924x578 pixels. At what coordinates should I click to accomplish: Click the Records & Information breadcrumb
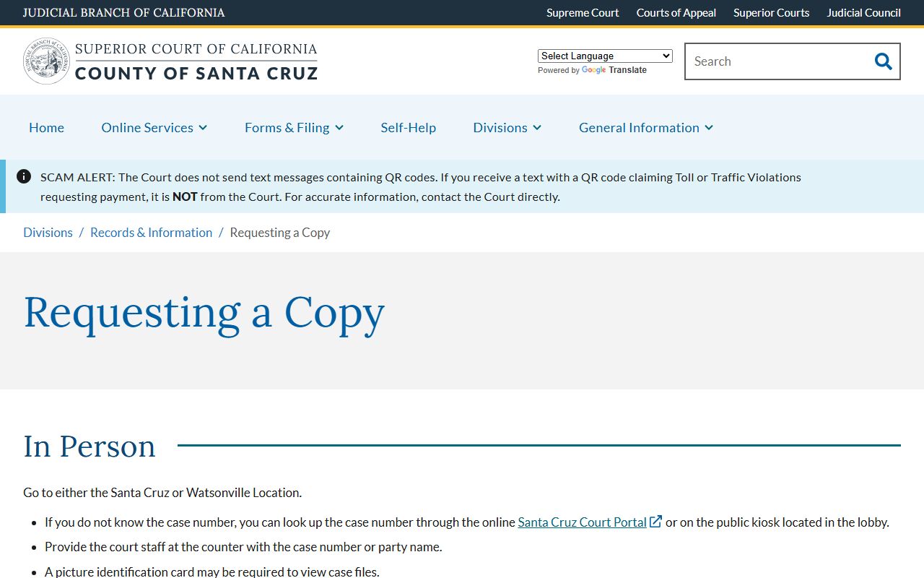pos(151,233)
